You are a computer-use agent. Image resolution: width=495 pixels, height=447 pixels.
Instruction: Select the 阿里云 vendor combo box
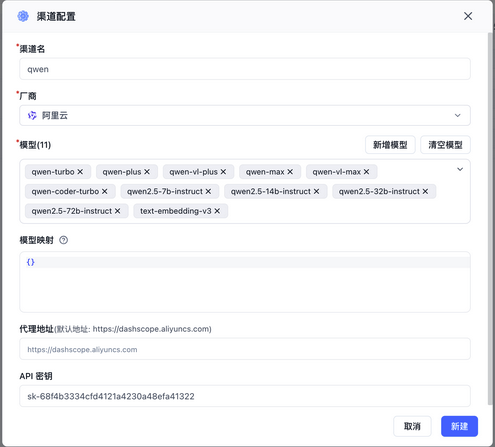245,115
